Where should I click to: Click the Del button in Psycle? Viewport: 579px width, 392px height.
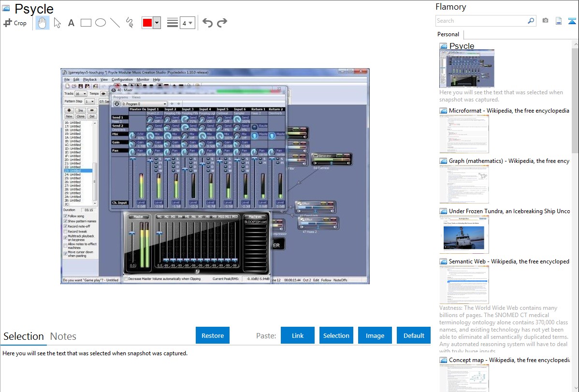(x=92, y=116)
